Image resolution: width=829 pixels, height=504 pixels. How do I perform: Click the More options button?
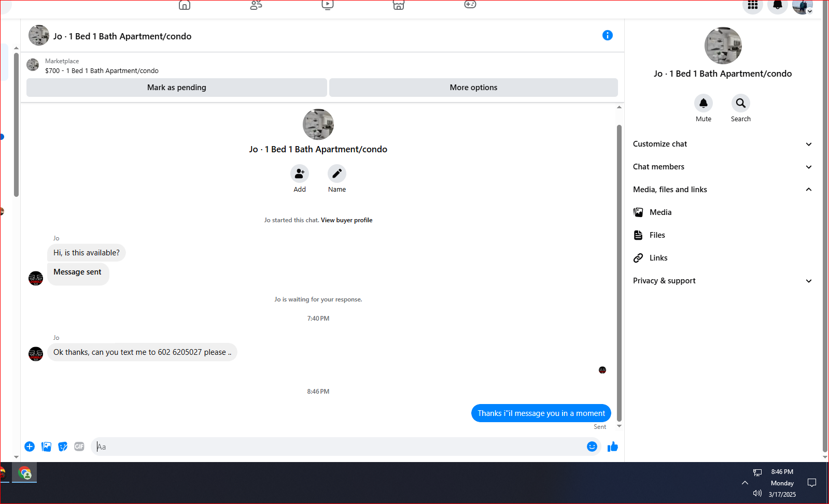[x=473, y=88]
